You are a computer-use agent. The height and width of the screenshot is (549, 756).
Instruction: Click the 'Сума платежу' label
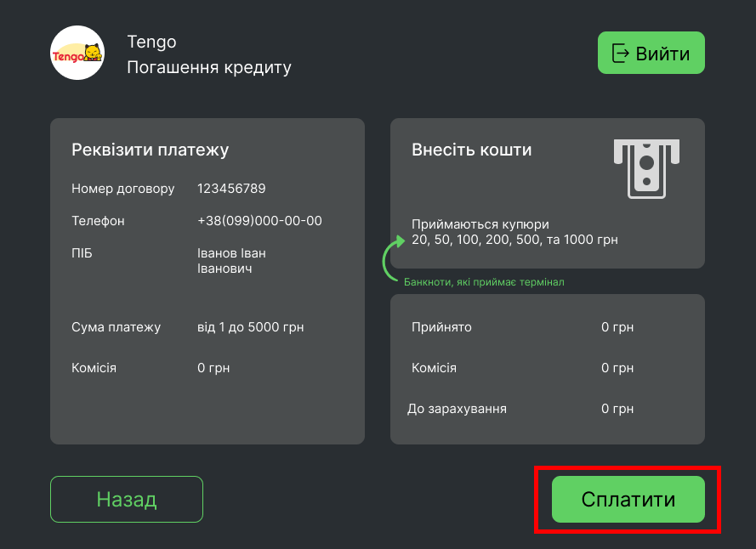116,327
